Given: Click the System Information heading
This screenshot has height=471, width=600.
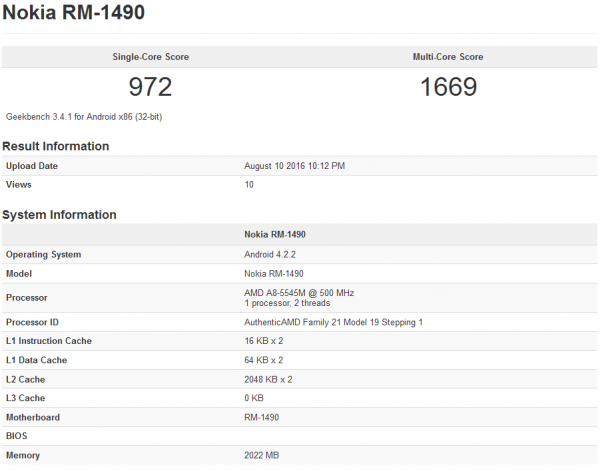Looking at the screenshot, I should point(59,215).
